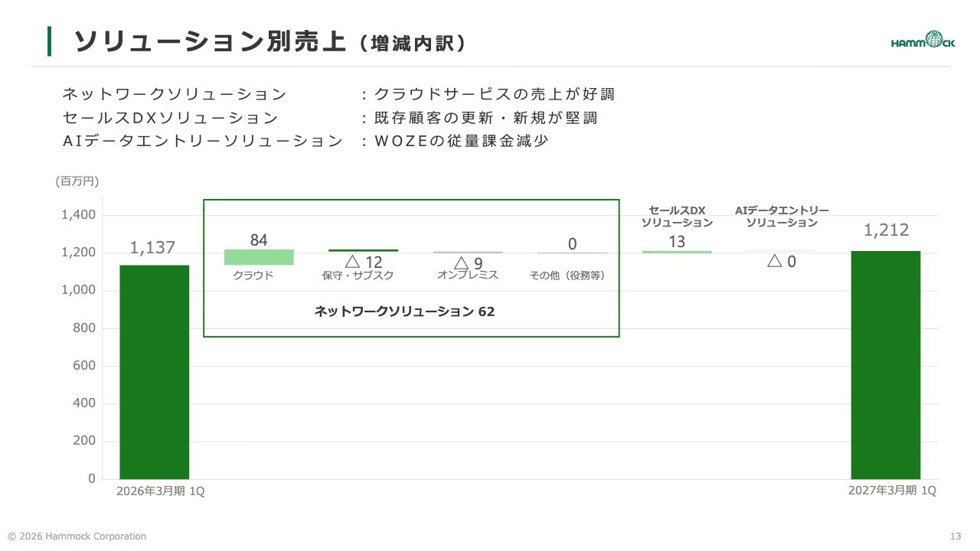
Task: Click the ネットワークソリューション 62 caption
Action: (x=404, y=311)
